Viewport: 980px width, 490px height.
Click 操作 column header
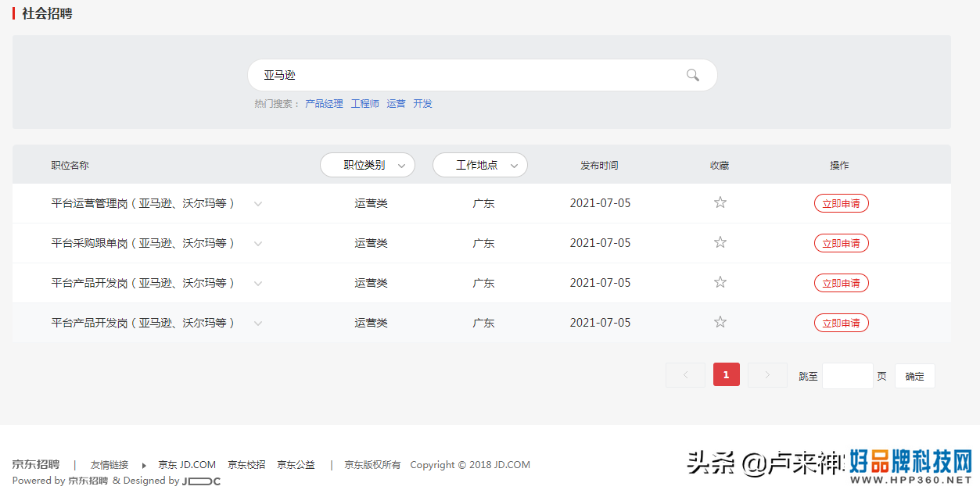click(839, 166)
